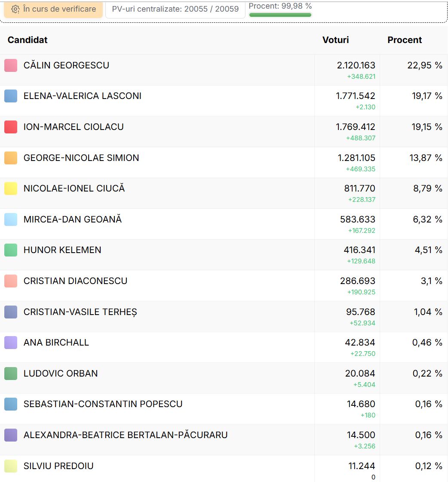Sort by the Procent column header

tap(404, 40)
